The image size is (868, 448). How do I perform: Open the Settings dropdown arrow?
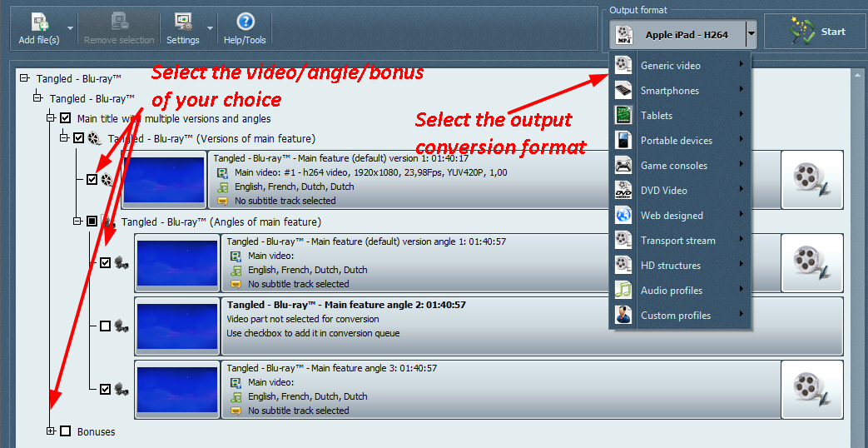click(x=210, y=27)
